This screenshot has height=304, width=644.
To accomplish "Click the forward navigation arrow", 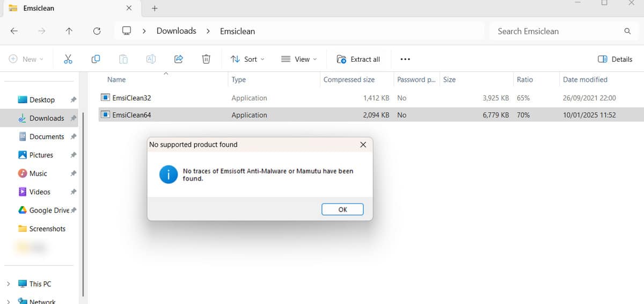I will tap(42, 31).
